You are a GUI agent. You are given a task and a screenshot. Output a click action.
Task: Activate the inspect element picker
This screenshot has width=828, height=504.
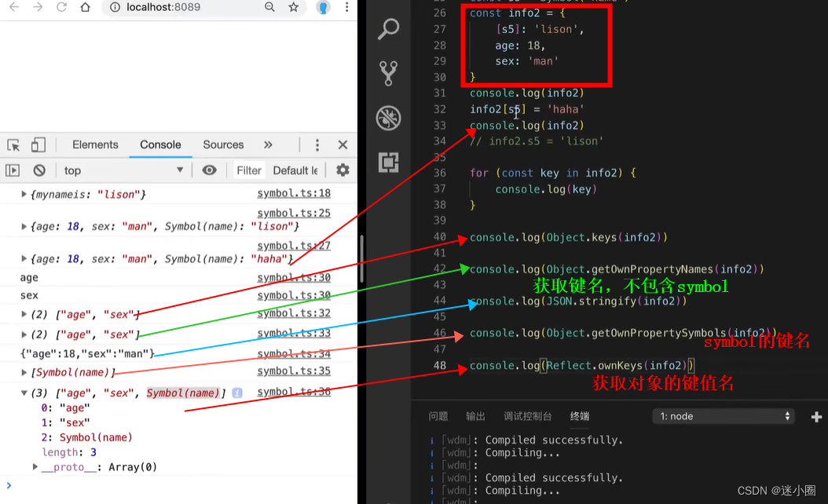point(13,144)
